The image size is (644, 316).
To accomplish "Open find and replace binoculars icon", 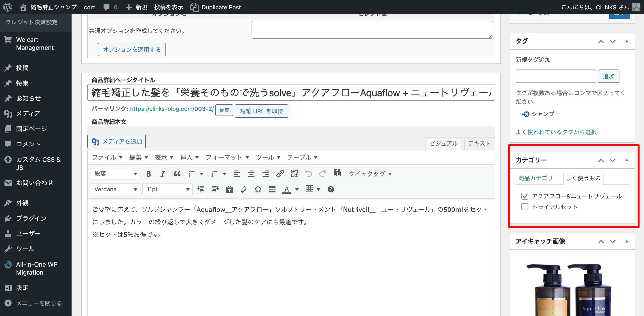I will click(337, 173).
